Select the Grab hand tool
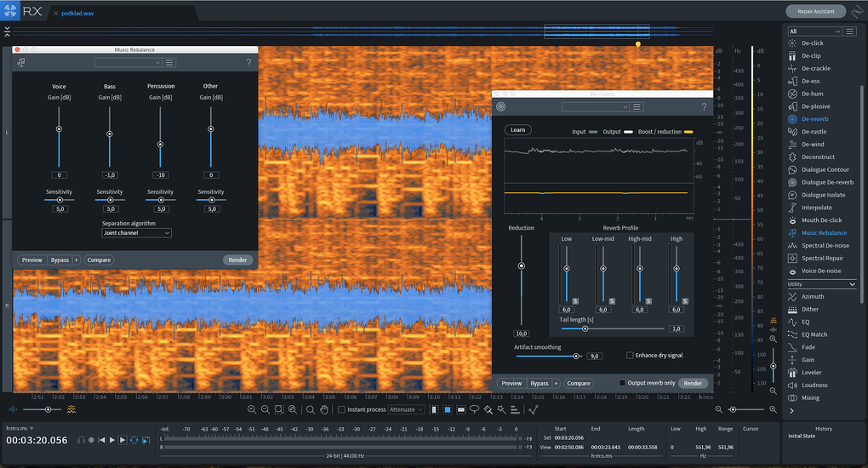 (324, 410)
